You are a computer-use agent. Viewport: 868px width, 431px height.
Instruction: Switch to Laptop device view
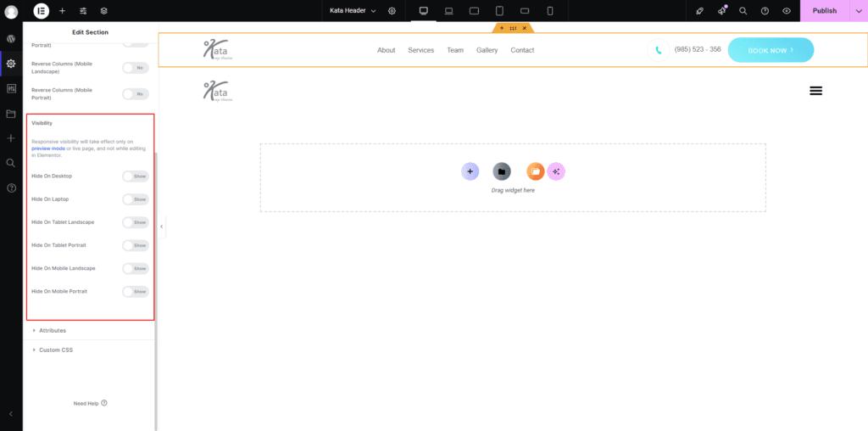tap(449, 10)
